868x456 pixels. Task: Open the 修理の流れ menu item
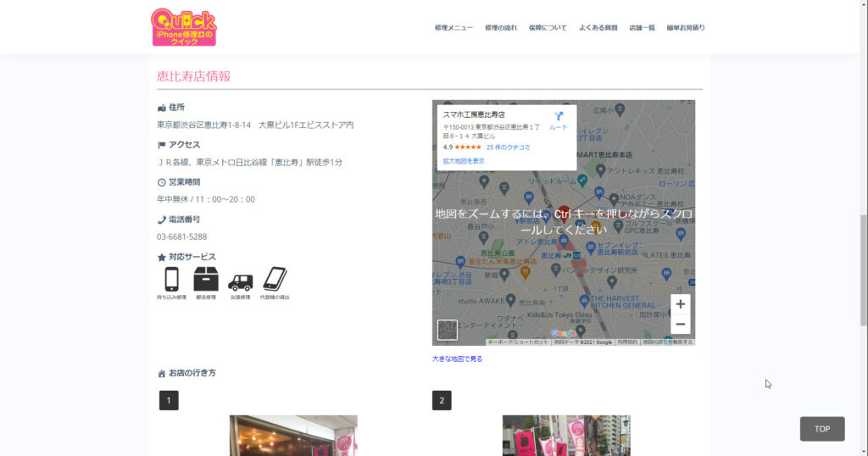(x=501, y=28)
